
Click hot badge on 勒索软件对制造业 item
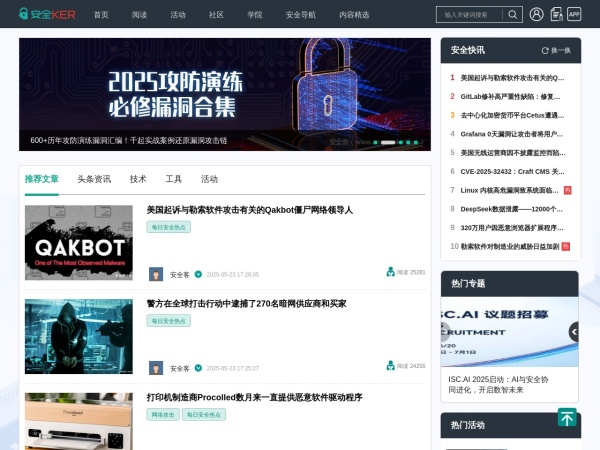point(566,246)
